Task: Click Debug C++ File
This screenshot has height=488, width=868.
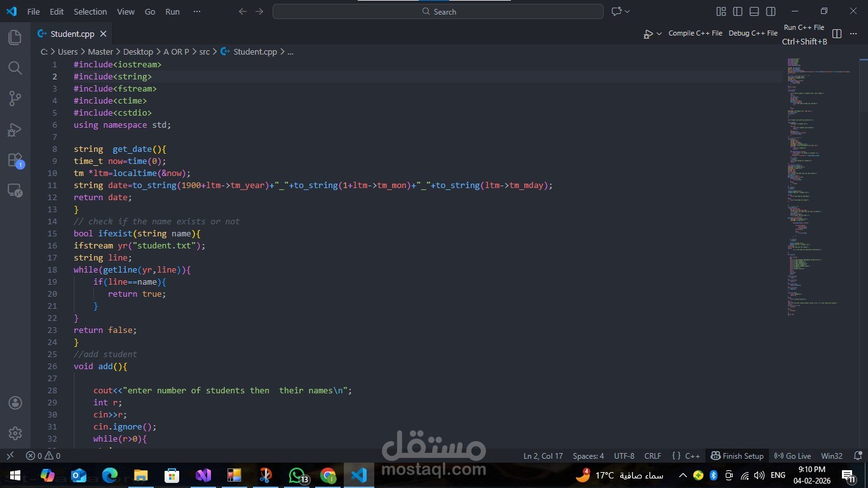Action: click(x=753, y=33)
